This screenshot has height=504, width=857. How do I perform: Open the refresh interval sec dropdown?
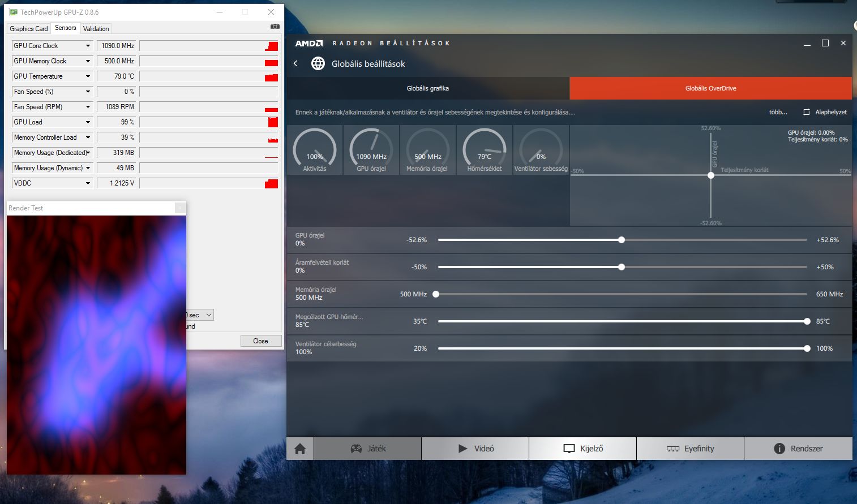(x=208, y=315)
